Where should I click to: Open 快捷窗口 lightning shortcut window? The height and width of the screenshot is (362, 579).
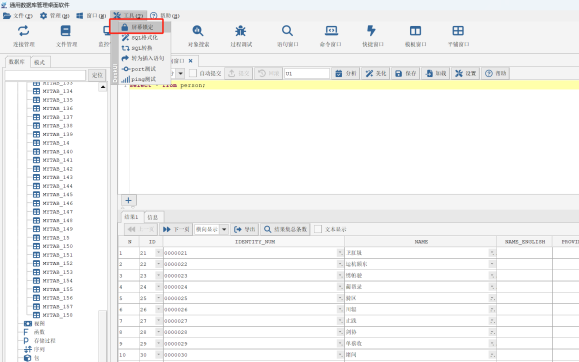tap(371, 31)
